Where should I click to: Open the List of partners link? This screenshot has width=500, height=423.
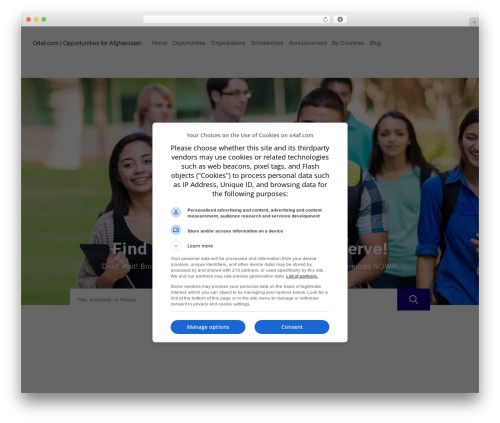point(302,276)
